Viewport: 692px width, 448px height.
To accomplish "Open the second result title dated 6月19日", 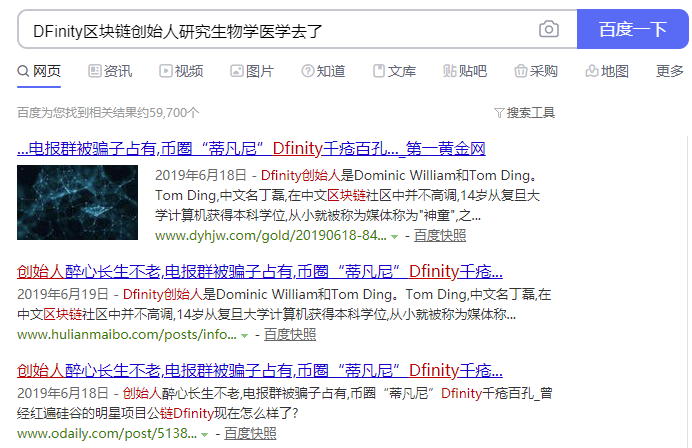I will (x=260, y=271).
